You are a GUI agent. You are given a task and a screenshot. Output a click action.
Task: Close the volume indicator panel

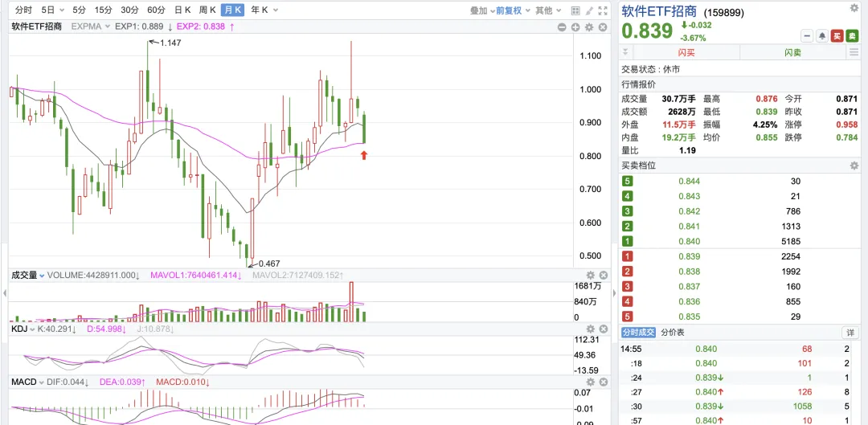coord(604,275)
